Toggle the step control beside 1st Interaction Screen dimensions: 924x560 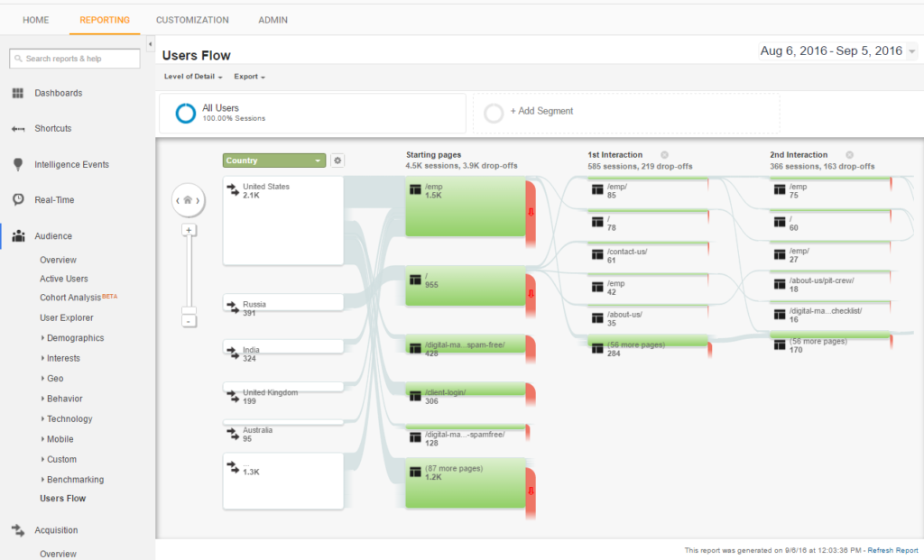(665, 154)
